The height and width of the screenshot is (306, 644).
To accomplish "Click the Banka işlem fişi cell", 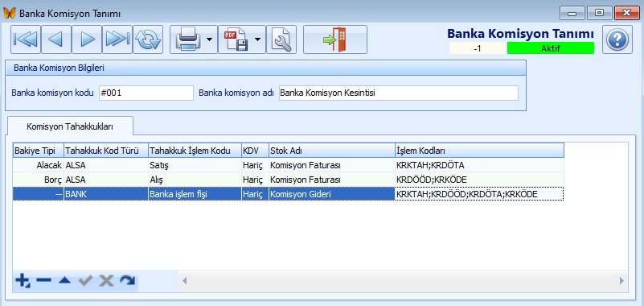I will 195,194.
